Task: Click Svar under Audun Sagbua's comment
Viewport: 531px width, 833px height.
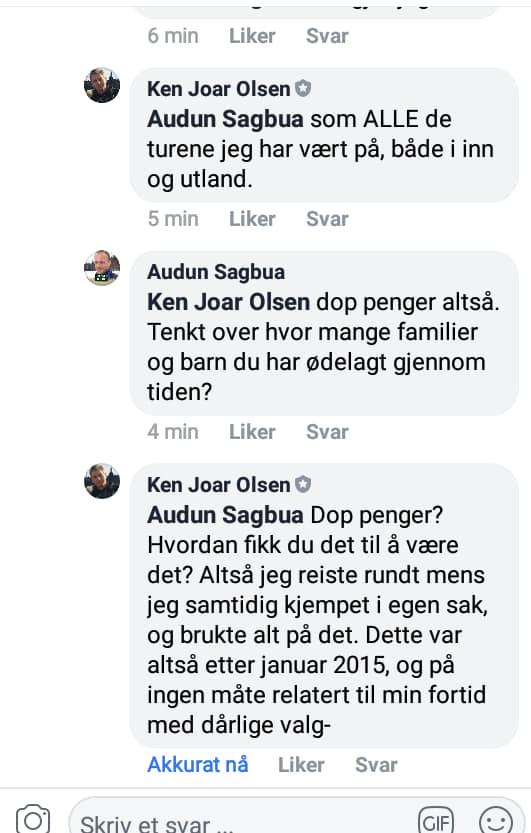Action: (x=327, y=432)
